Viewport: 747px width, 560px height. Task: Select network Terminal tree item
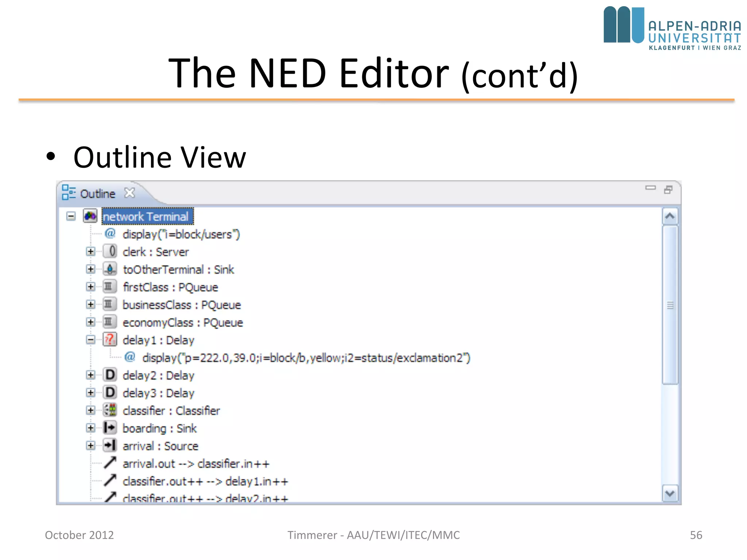(x=147, y=217)
